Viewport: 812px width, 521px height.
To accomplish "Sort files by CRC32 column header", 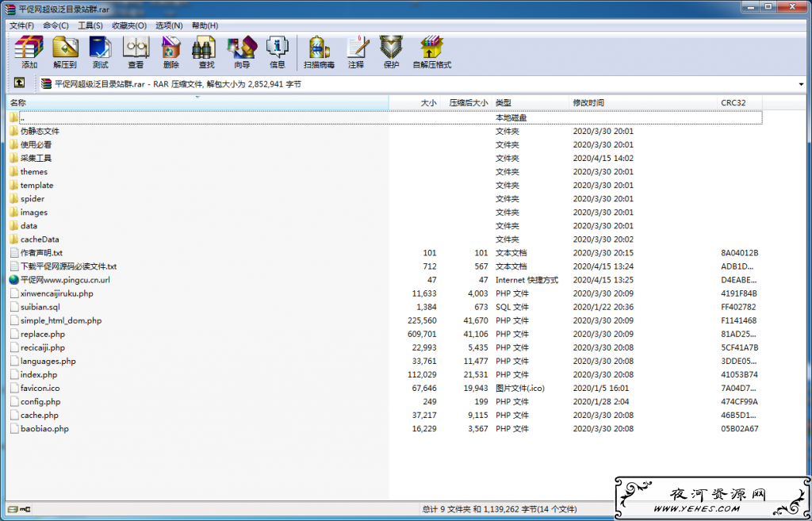I will 740,102.
